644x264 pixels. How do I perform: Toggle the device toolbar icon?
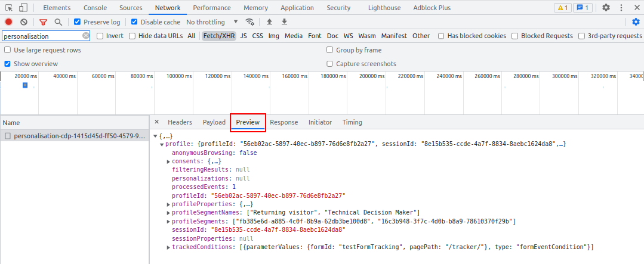coord(23,7)
